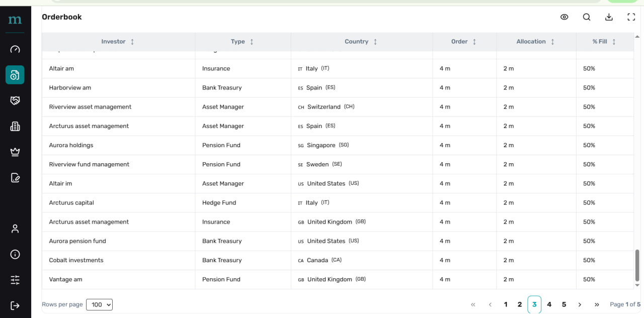Click the dashboard gauge icon in sidebar
The width and height of the screenshot is (644, 318).
pos(15,49)
